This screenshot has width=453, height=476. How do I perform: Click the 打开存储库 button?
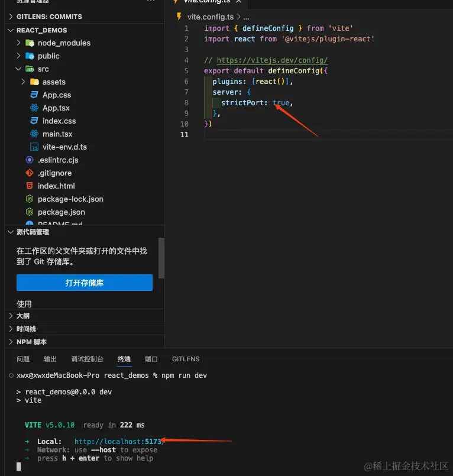[x=85, y=283]
